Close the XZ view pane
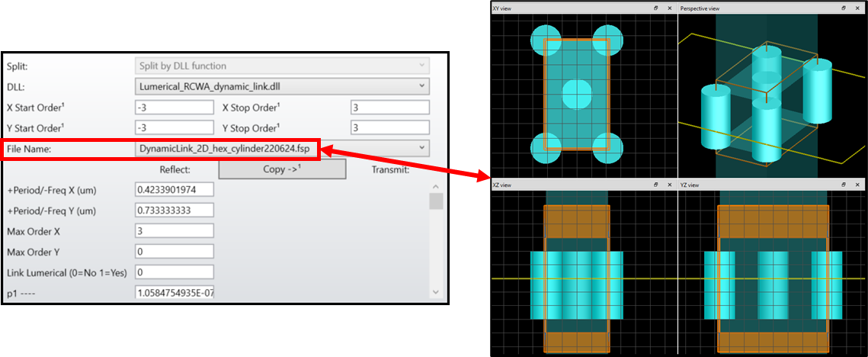Image resolution: width=868 pixels, height=357 pixels. point(669,185)
